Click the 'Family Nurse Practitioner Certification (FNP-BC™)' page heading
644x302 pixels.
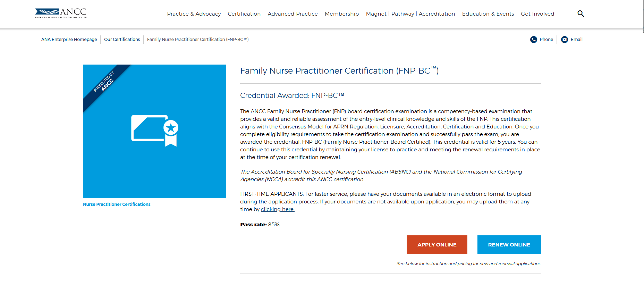[x=339, y=70]
